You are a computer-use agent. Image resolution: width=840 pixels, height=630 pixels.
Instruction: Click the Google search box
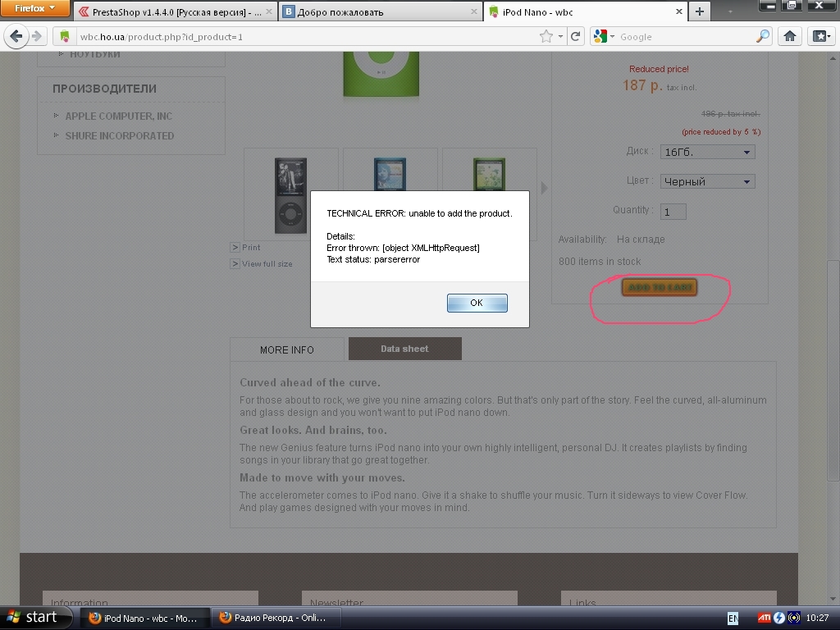[686, 36]
